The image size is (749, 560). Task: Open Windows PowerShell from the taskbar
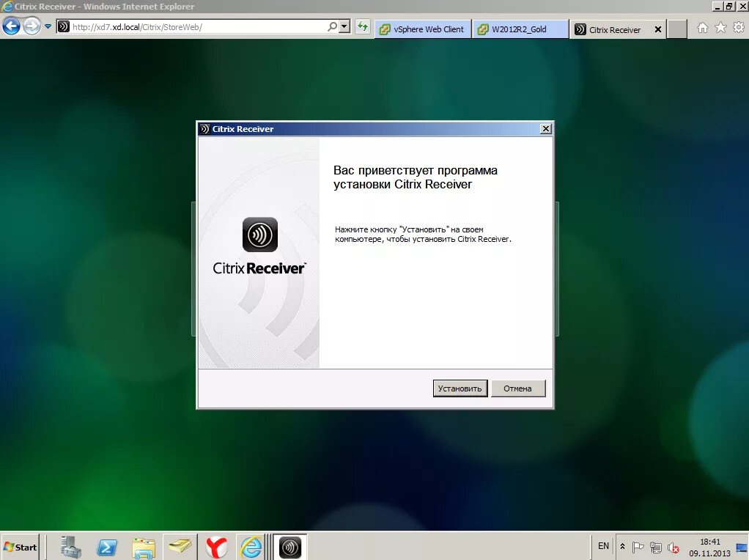(x=107, y=546)
